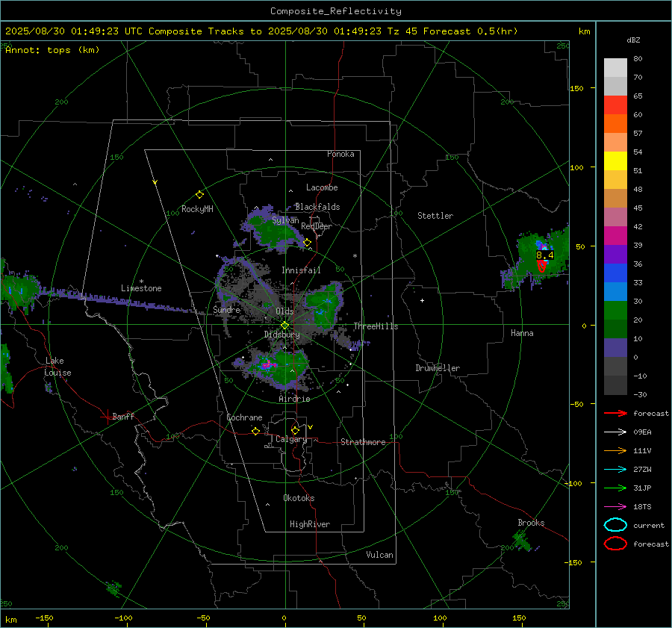Click the storm top label 8.4
The height and width of the screenshot is (628, 672).
(545, 255)
